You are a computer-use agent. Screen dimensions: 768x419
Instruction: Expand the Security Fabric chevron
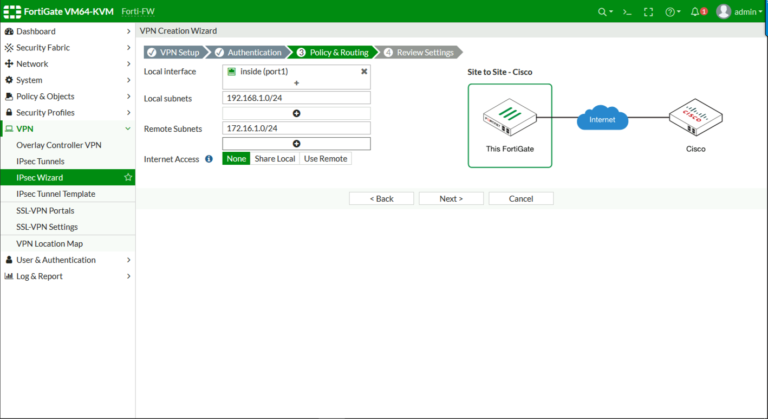coord(128,48)
